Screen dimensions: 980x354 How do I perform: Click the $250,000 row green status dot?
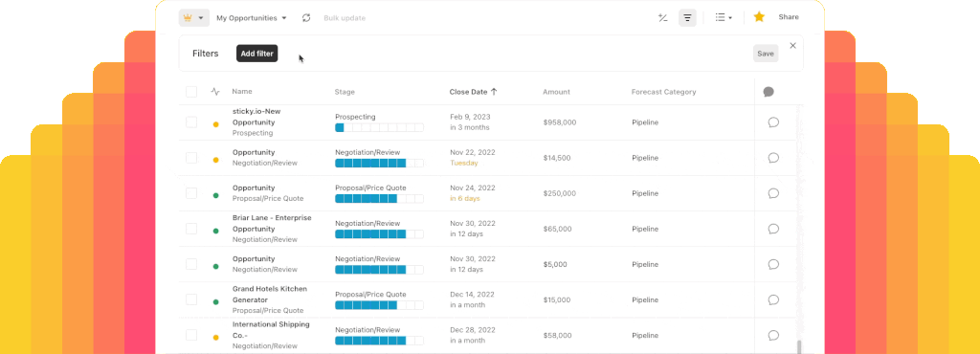tap(215, 195)
